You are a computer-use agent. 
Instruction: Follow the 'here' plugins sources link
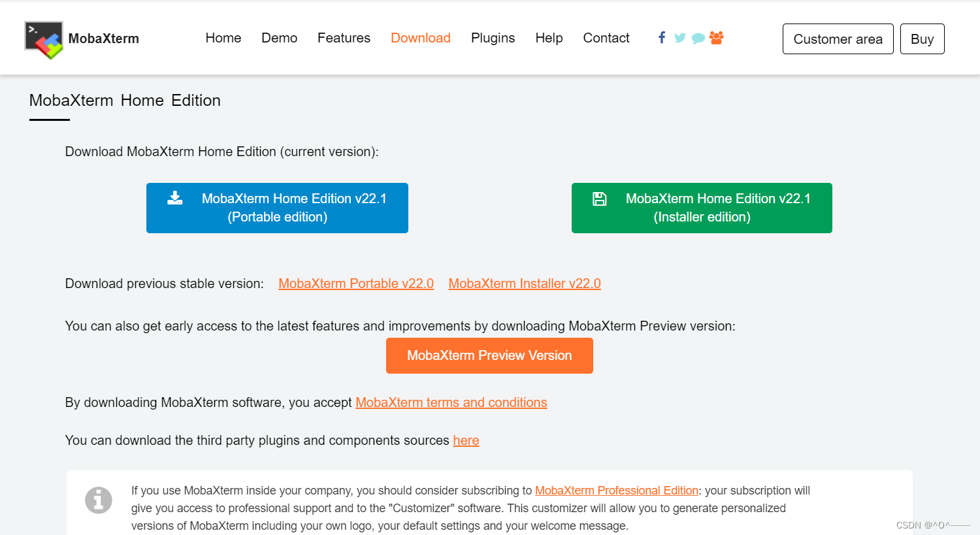point(466,440)
